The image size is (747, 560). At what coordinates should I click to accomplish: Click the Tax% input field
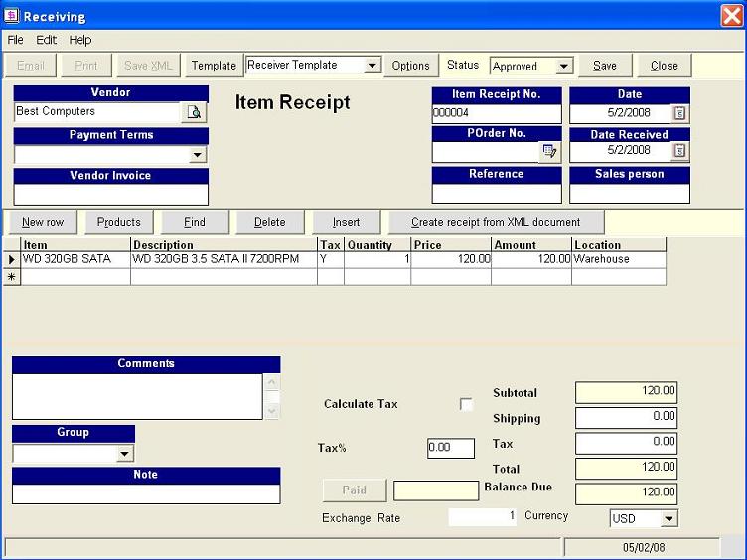tap(451, 448)
